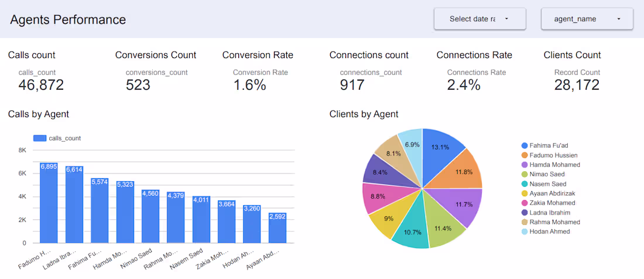Click the Nasem Saed x-axis label

187,258
